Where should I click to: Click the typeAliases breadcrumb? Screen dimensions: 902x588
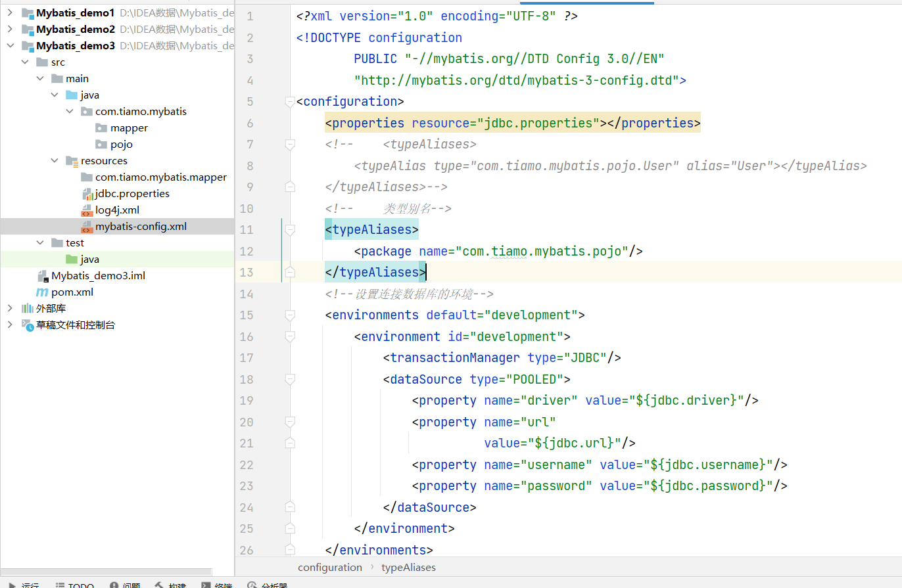tap(408, 567)
